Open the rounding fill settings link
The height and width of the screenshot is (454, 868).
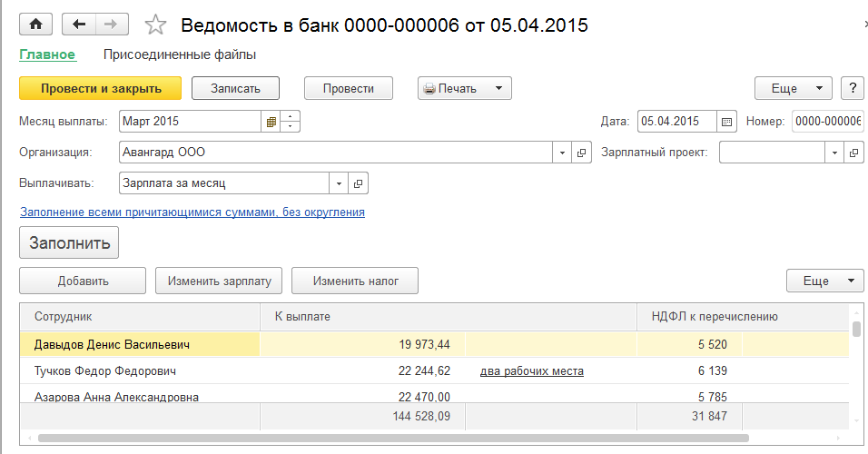click(x=192, y=212)
